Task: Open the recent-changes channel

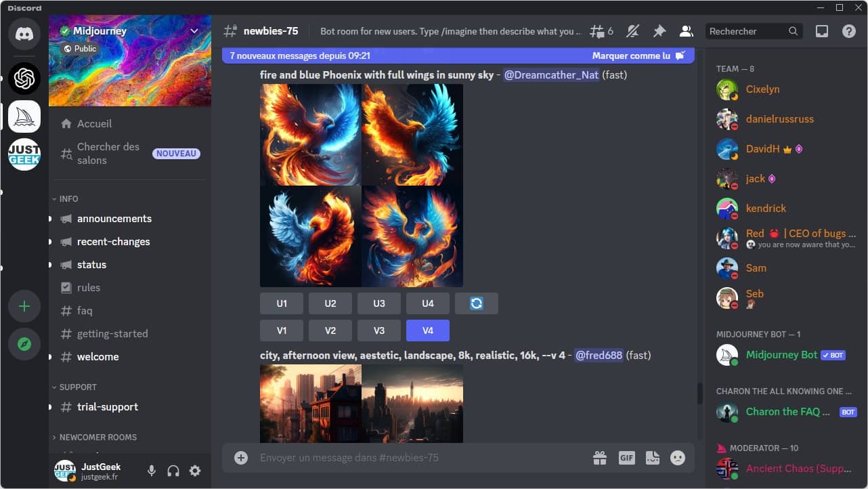Action: point(130,242)
